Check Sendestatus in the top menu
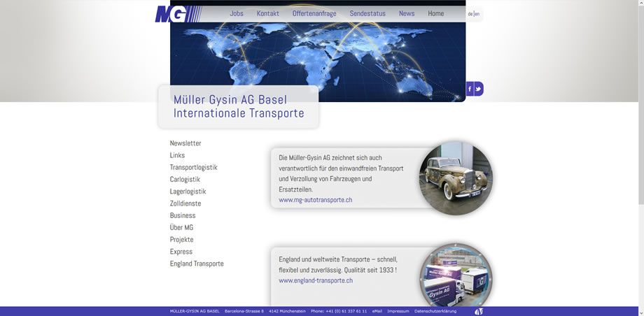This screenshot has height=316, width=644. click(367, 13)
